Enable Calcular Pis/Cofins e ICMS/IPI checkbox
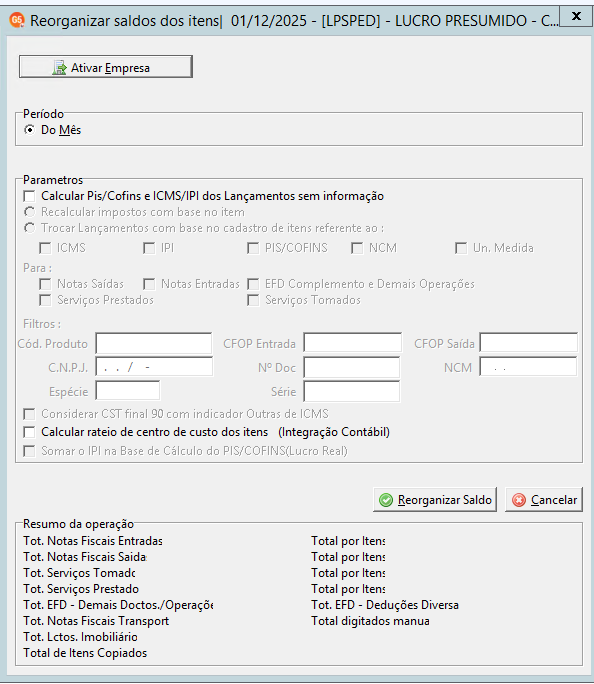 (x=29, y=196)
